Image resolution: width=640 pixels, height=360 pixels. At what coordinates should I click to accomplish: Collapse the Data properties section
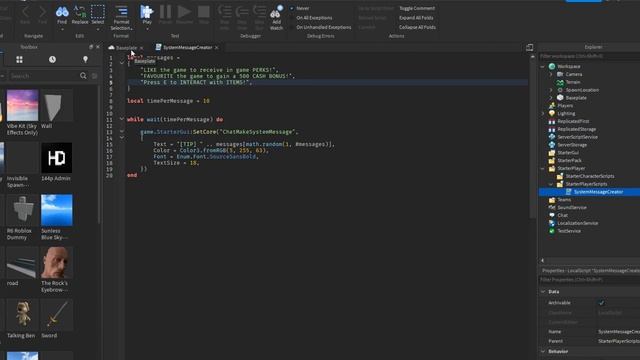543,292
